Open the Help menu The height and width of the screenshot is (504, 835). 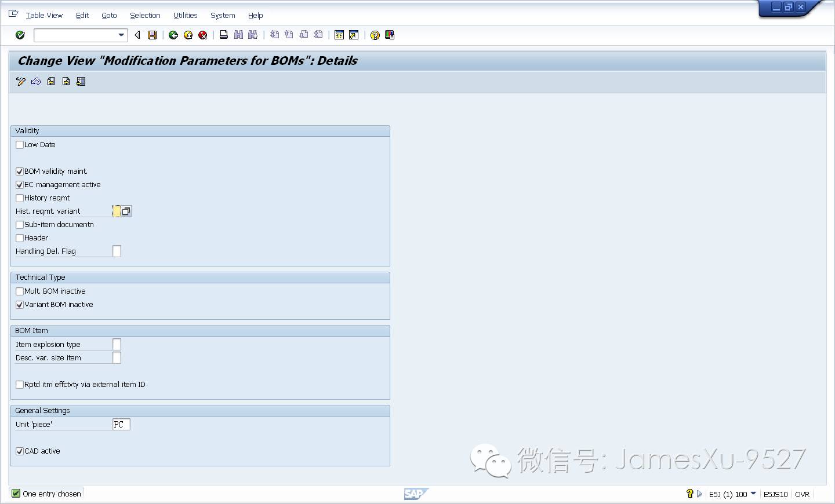(x=256, y=16)
